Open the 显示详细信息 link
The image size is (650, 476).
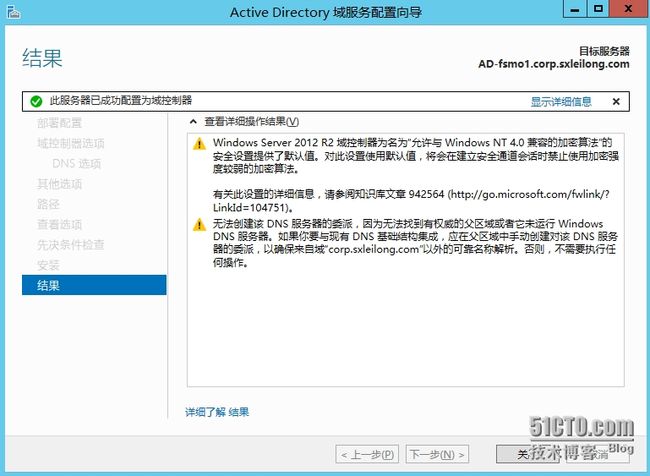click(561, 102)
